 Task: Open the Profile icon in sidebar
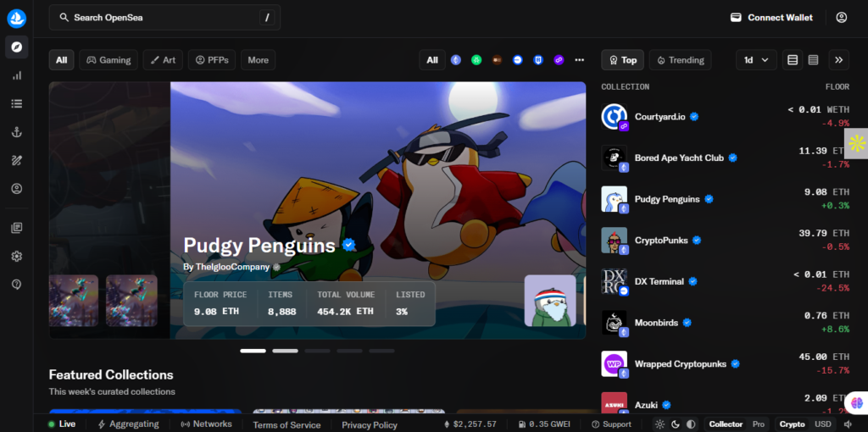[x=17, y=189]
